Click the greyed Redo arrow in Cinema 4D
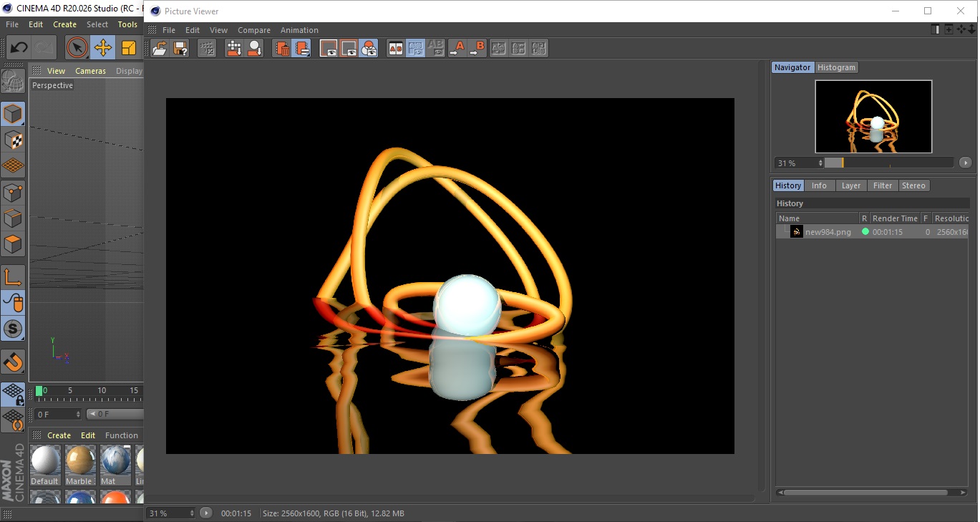 coord(44,48)
